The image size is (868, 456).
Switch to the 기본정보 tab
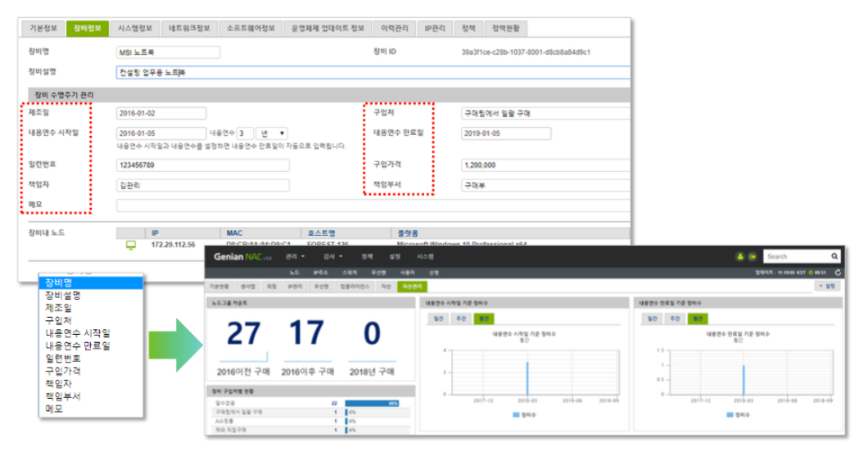[x=43, y=28]
